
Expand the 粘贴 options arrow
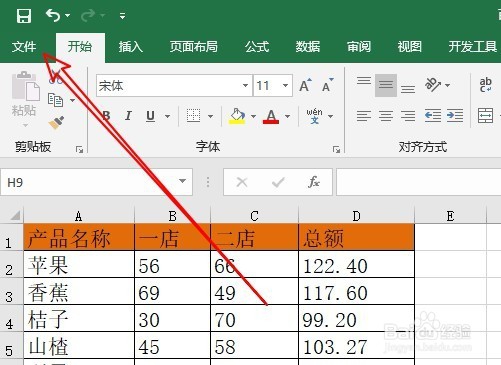click(25, 126)
